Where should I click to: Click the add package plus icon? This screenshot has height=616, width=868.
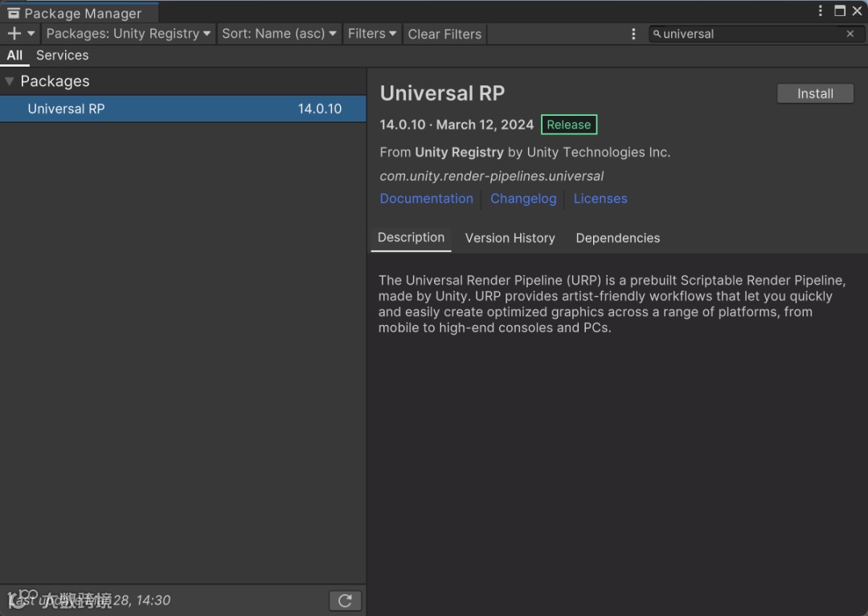pos(14,34)
